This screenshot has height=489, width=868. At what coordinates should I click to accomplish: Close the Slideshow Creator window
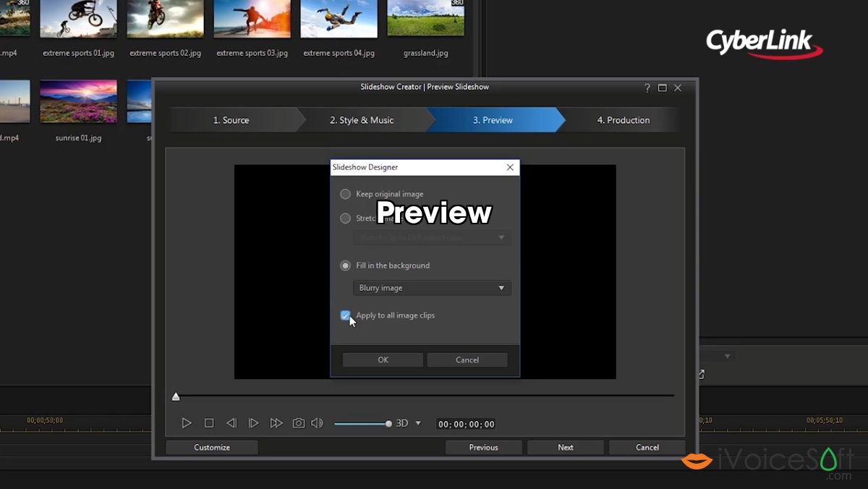pos(678,88)
